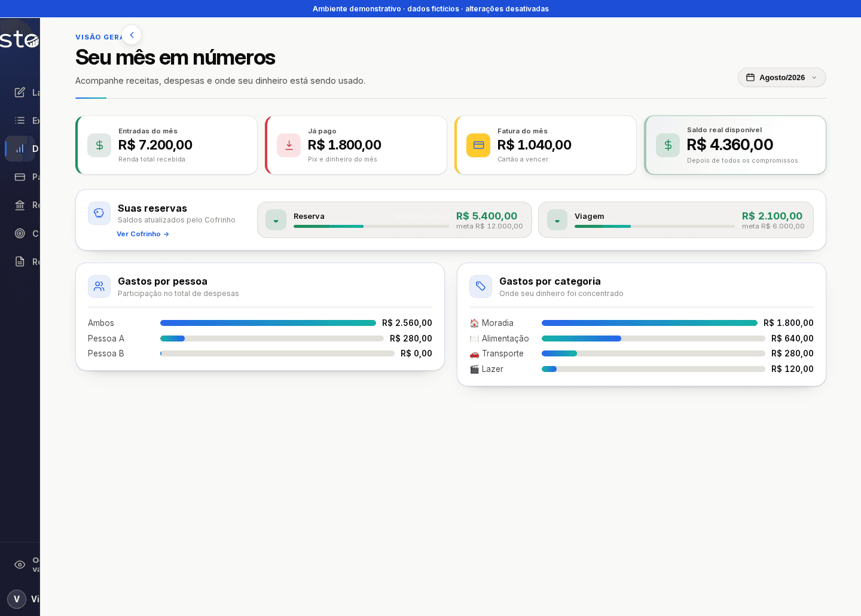Click the yellow card icon on Fatura do mês

(x=478, y=145)
